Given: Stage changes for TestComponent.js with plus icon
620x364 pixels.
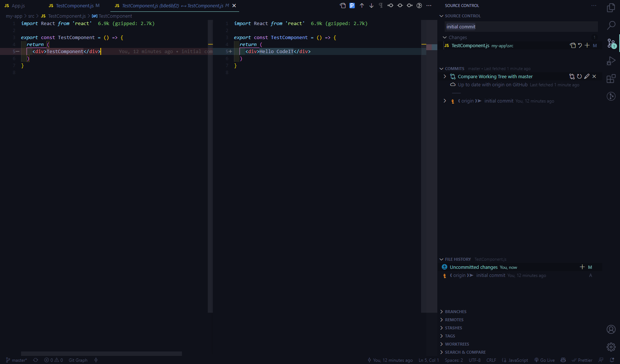Looking at the screenshot, I should tap(587, 45).
